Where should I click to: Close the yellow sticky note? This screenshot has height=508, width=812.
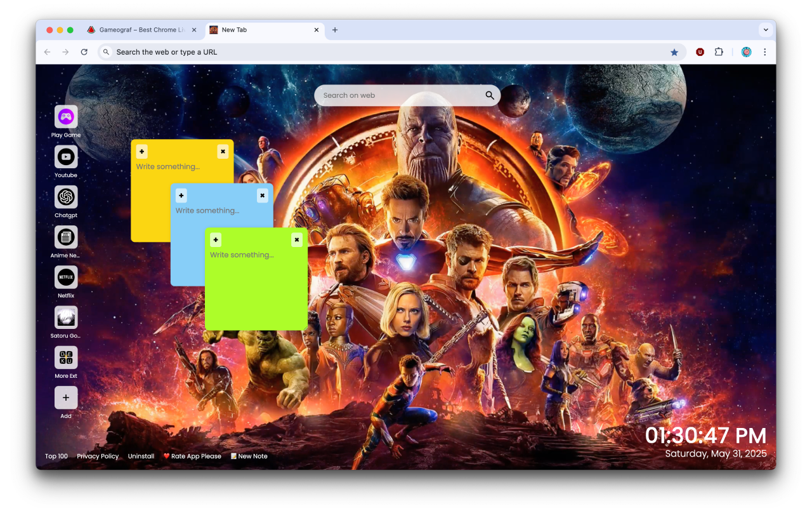pos(223,151)
